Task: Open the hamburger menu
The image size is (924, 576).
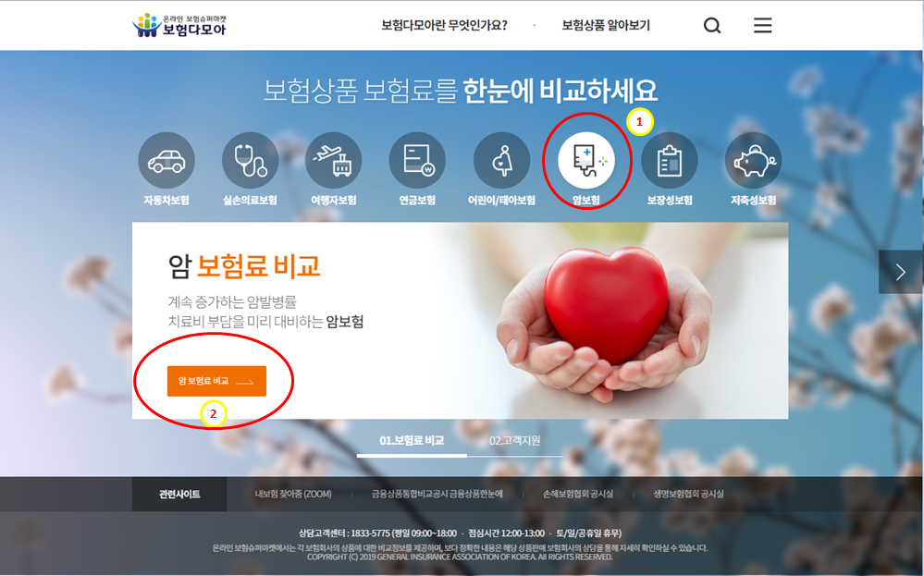Action: (x=762, y=25)
